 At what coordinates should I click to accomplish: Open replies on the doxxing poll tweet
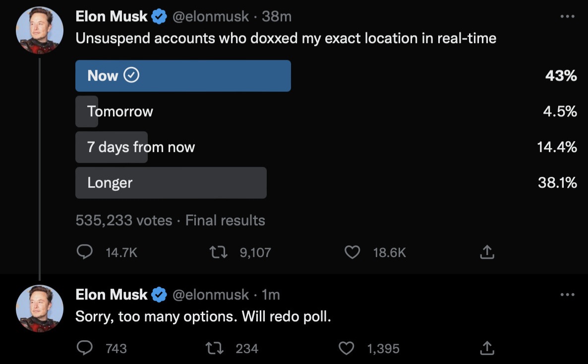point(85,252)
